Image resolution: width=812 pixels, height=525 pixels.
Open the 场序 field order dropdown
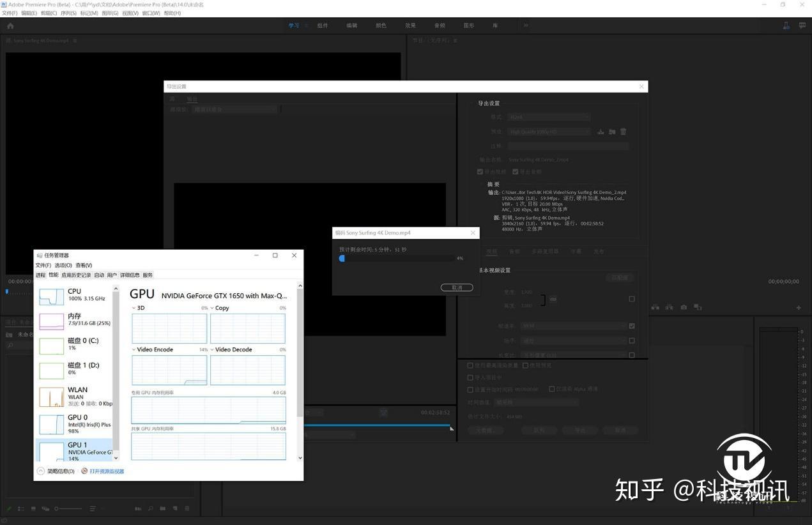click(573, 340)
